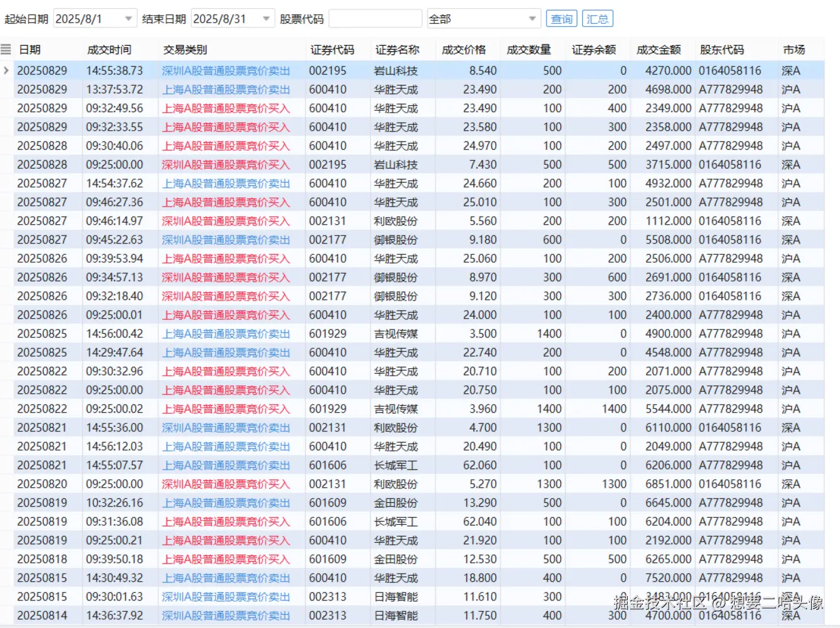
Task: Select the 长城军工 row at 09:31:36.08
Action: click(x=396, y=522)
